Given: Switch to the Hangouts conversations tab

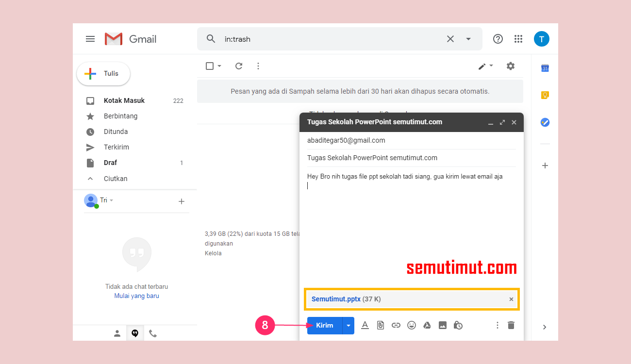Looking at the screenshot, I should pos(135,333).
